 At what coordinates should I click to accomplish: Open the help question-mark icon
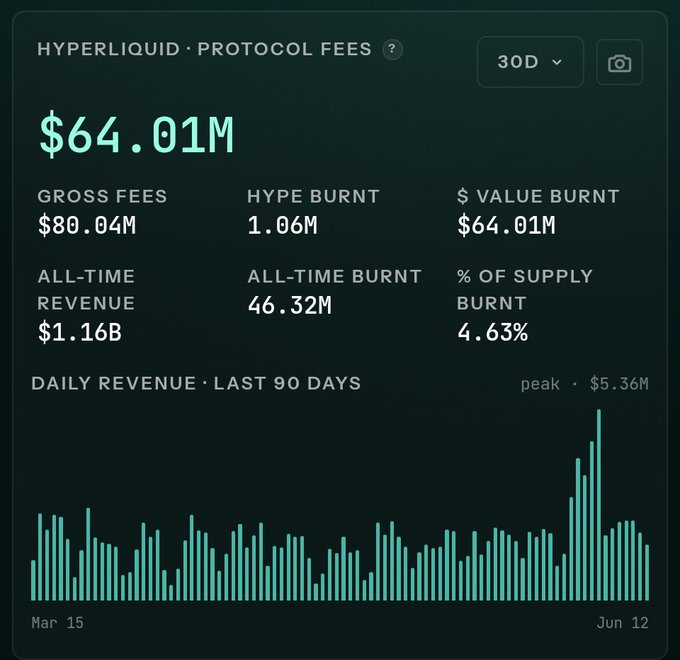click(392, 49)
